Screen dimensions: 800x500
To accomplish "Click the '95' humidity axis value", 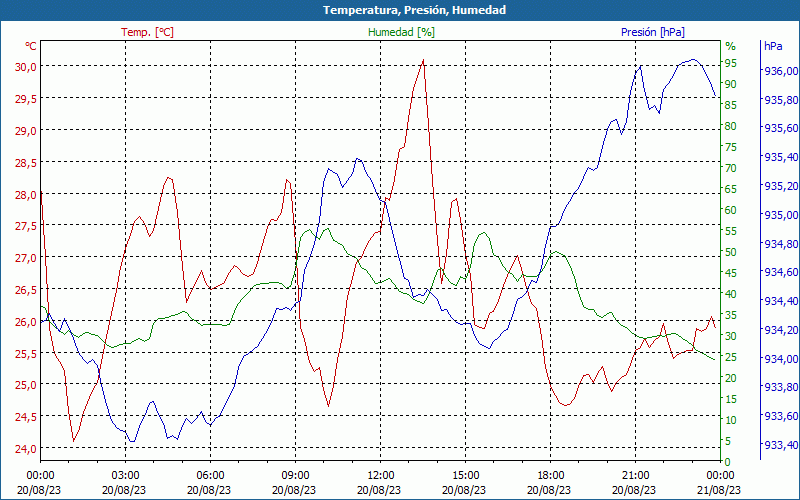I will coord(731,63).
